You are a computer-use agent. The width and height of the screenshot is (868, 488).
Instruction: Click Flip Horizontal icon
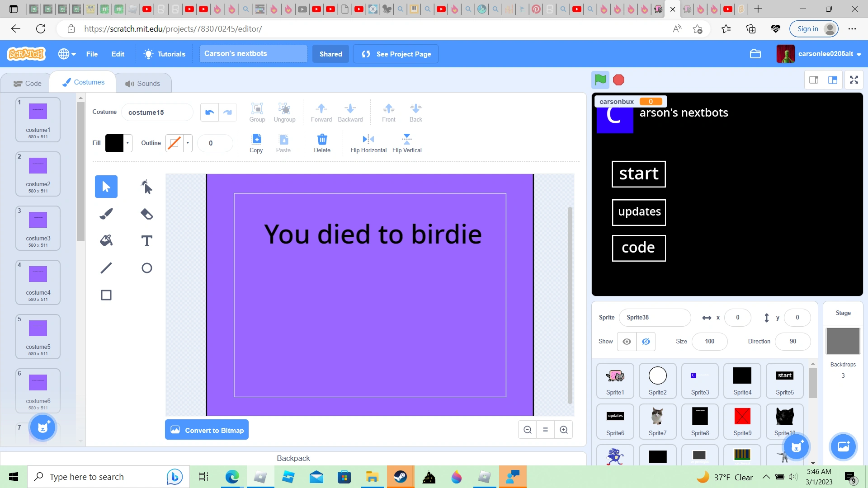coord(368,139)
